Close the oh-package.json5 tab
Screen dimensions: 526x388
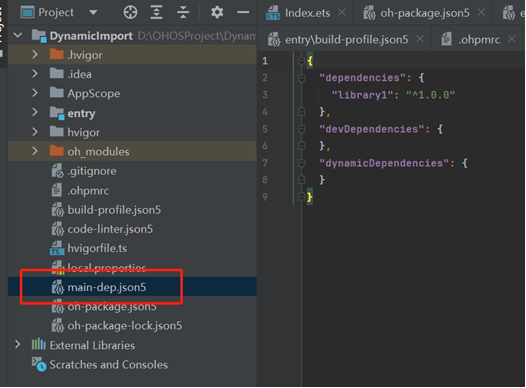point(481,13)
